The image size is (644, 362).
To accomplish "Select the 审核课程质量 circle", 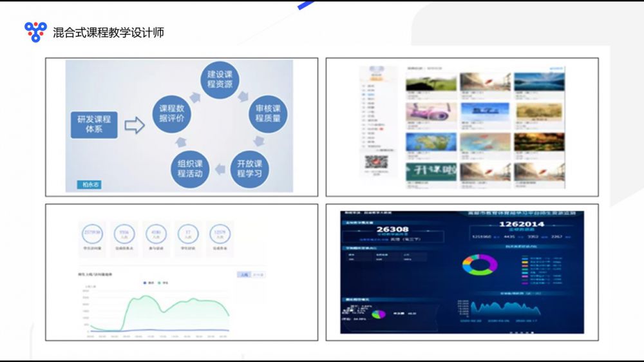I will (267, 113).
